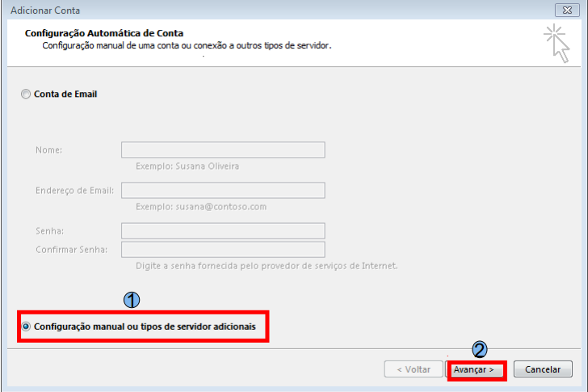The width and height of the screenshot is (588, 392).
Task: Click the numbered step 2 marker
Action: [479, 349]
